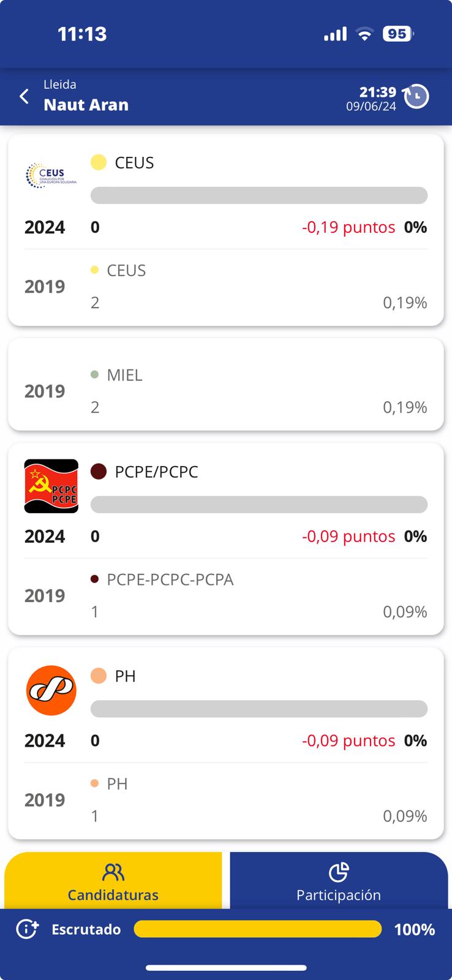This screenshot has width=452, height=980.
Task: Tap the back arrow icon
Action: (x=24, y=96)
